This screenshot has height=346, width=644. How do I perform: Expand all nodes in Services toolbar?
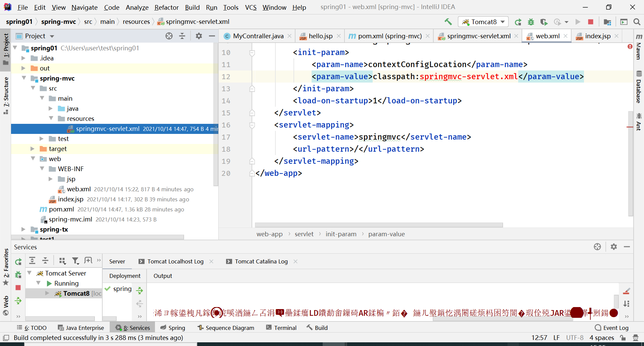32,260
